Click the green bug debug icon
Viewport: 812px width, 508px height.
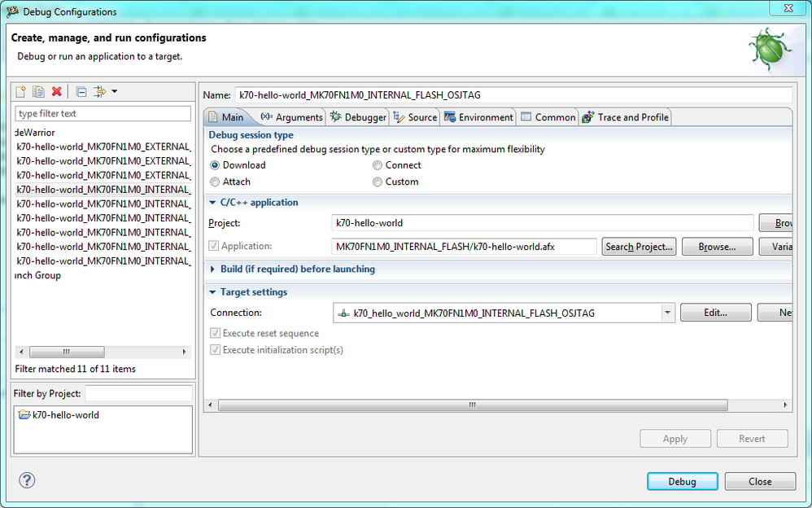[x=771, y=50]
